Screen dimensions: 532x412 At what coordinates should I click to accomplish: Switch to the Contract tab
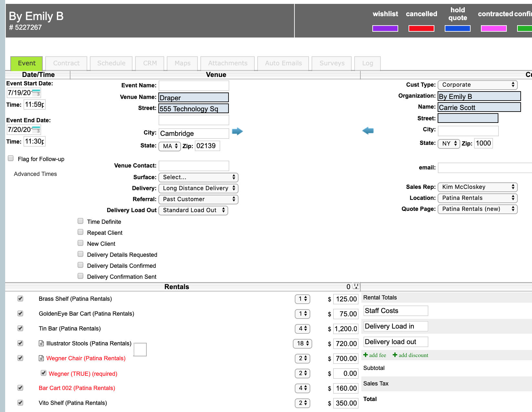click(66, 63)
